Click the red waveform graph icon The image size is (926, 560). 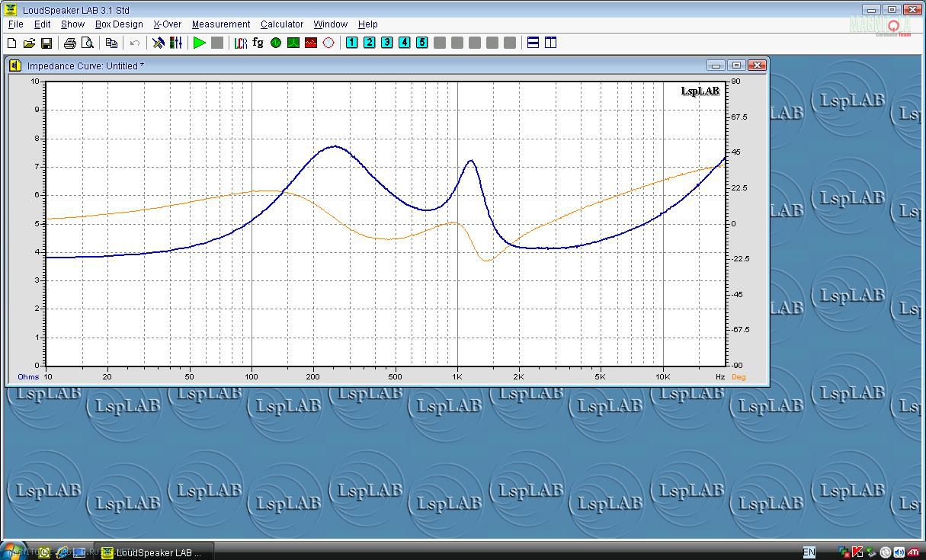[311, 43]
